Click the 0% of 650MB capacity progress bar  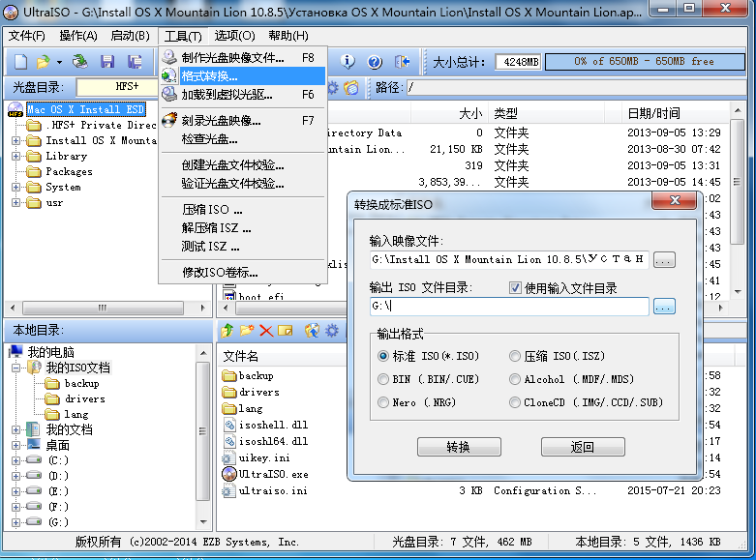645,62
